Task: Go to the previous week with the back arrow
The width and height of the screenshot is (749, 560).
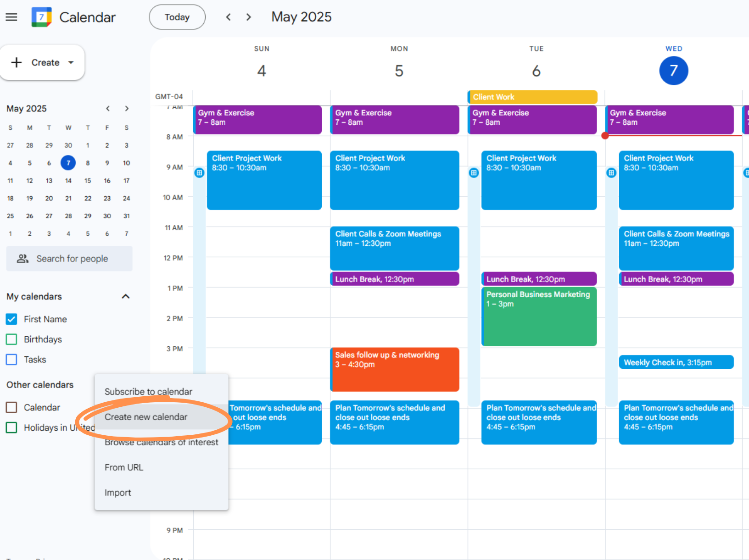Action: point(228,17)
